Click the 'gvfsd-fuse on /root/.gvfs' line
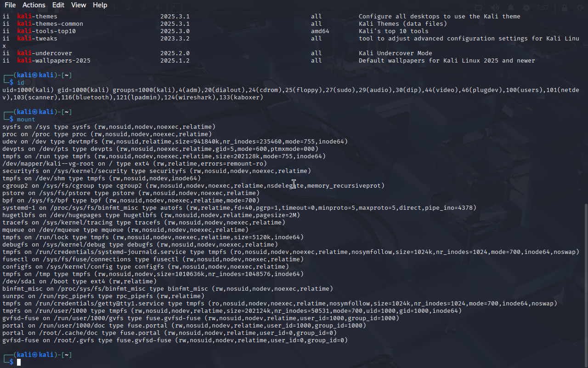588x368 pixels. coord(175,340)
